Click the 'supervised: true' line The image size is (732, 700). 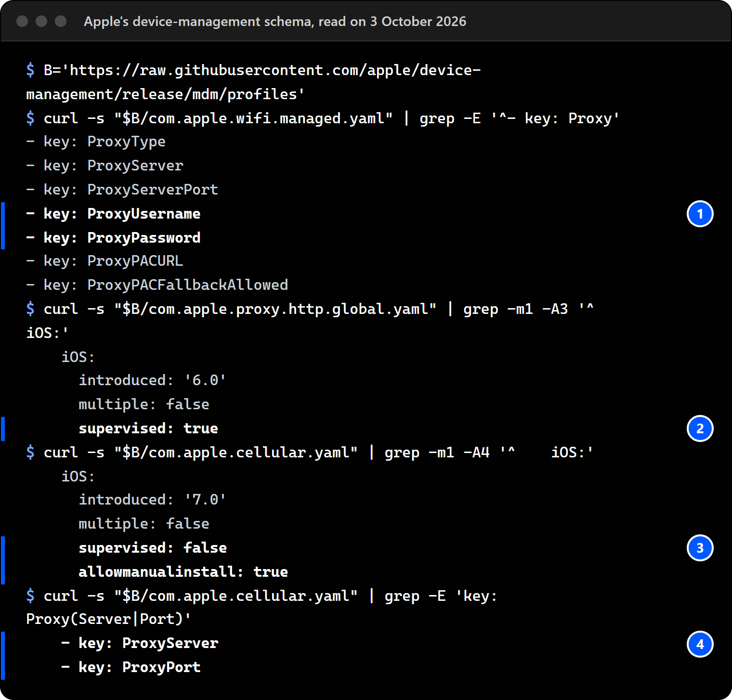pyautogui.click(x=148, y=428)
